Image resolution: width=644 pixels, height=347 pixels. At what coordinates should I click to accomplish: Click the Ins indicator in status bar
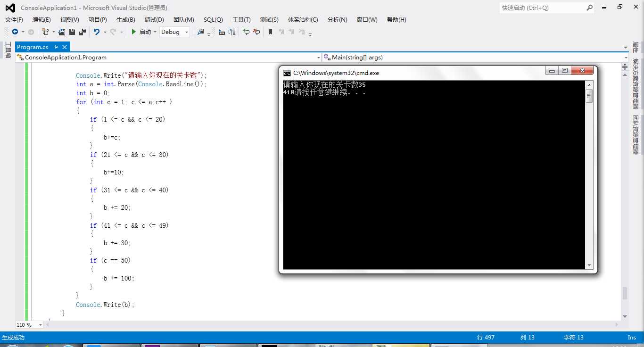pos(632,338)
